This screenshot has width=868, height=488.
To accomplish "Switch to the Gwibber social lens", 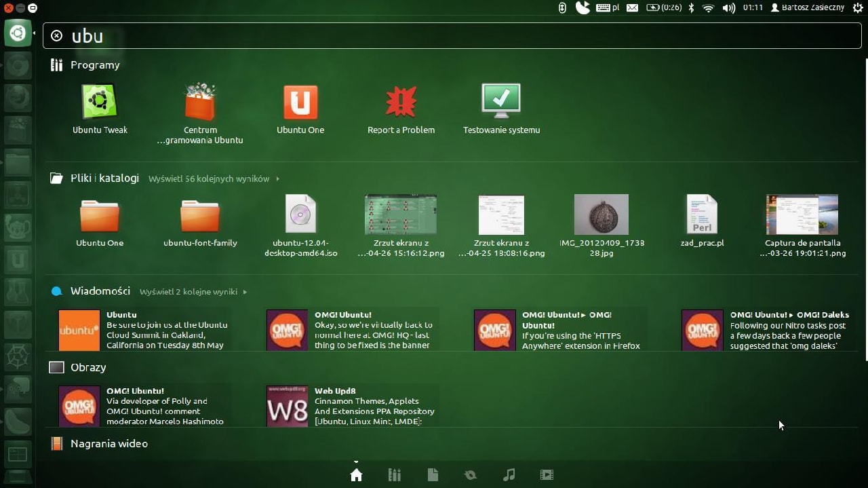I will (471, 475).
